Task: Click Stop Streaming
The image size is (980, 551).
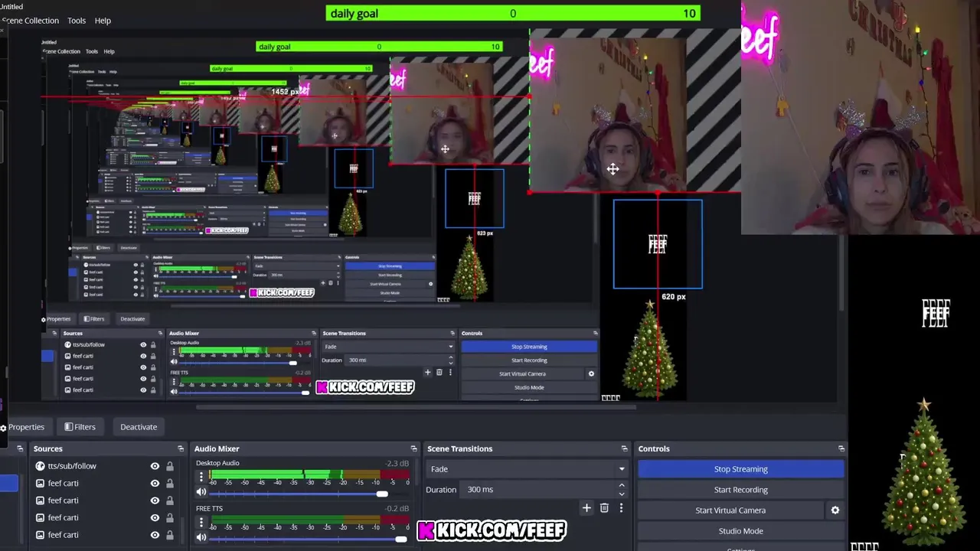Action: point(740,469)
